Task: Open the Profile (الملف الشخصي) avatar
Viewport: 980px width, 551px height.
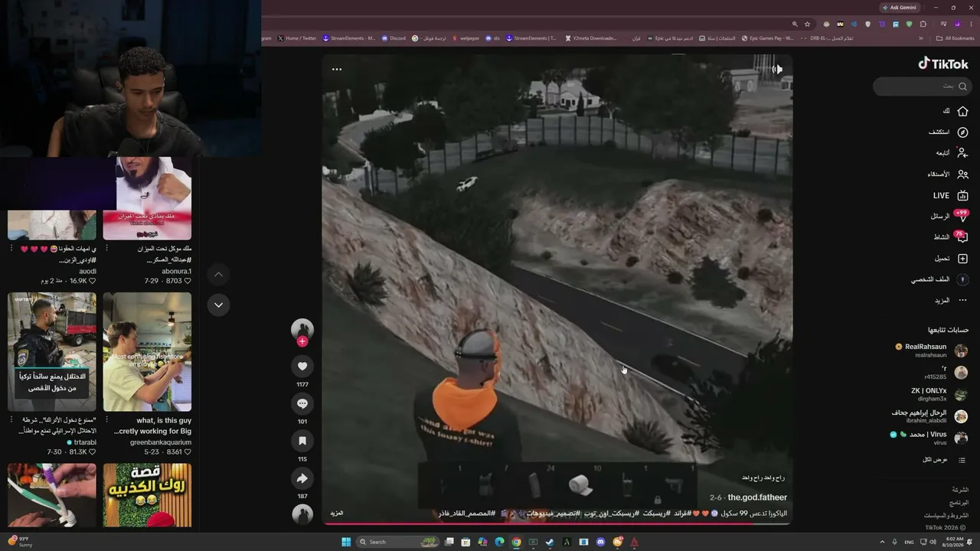Action: pyautogui.click(x=962, y=279)
